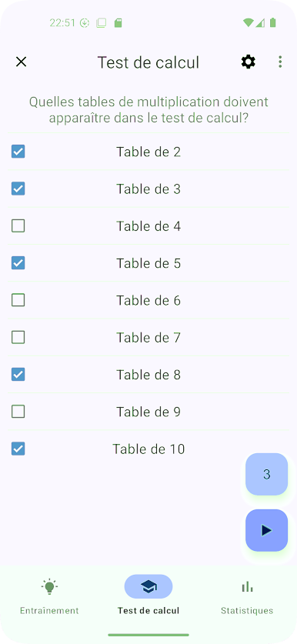
Task: Switch to the Entraînement tab label
Action: point(49,611)
